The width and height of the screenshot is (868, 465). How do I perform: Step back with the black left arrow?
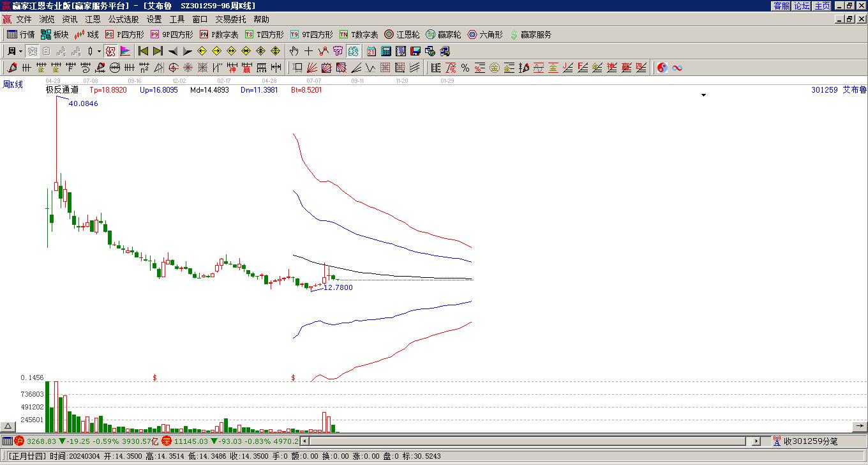[x=172, y=51]
